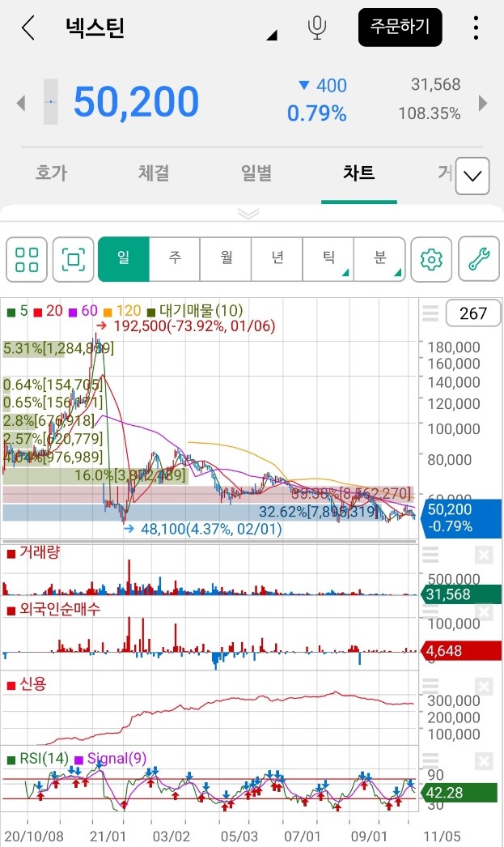Open the 분 minute period dropdown
This screenshot has height=847, width=504.
pyautogui.click(x=379, y=259)
